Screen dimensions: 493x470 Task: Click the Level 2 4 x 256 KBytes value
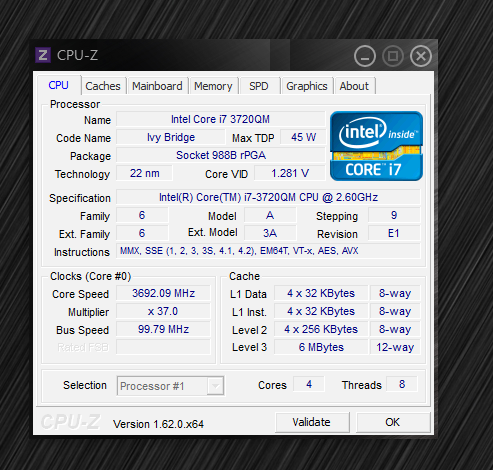[321, 329]
